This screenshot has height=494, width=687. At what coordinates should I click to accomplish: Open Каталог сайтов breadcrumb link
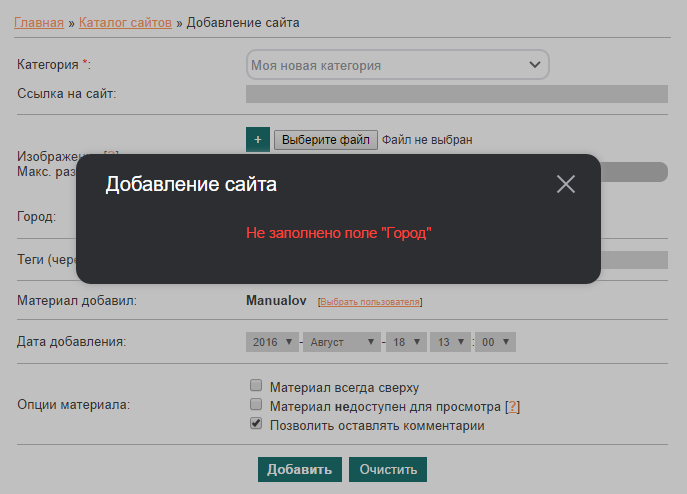pyautogui.click(x=125, y=22)
